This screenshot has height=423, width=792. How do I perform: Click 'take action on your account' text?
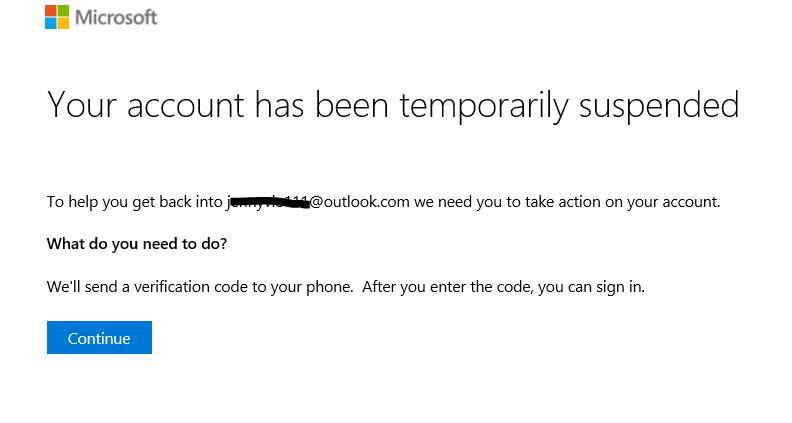[x=622, y=202]
